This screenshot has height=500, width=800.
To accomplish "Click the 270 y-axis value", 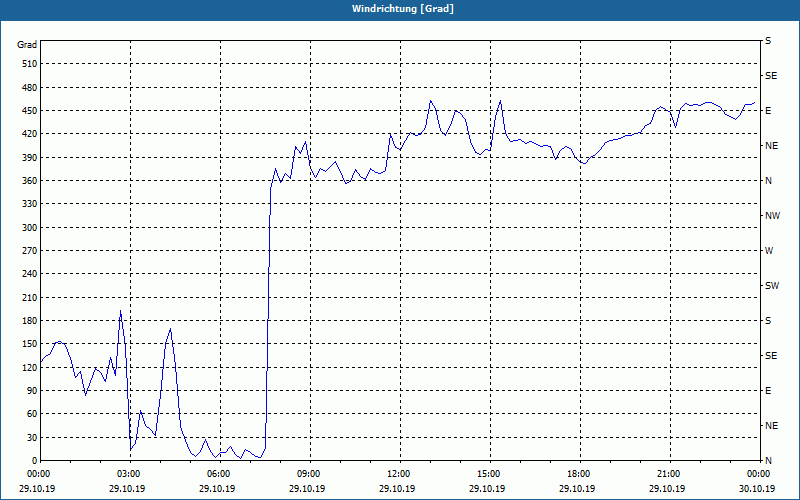I will (x=30, y=251).
